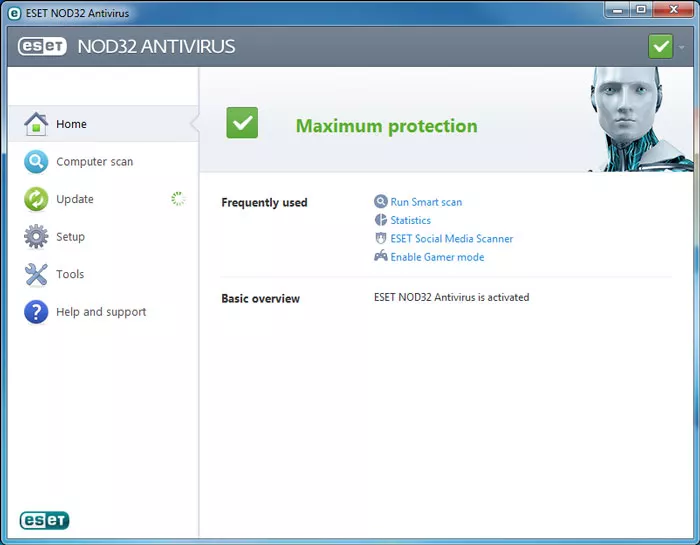The height and width of the screenshot is (545, 700).
Task: Close the ESET NOD32 Antivirus window
Action: [673, 10]
